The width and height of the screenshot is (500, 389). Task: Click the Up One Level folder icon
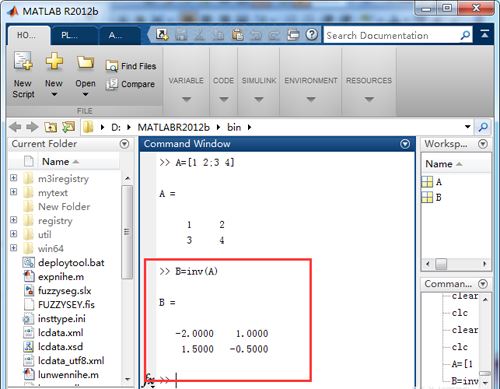[51, 127]
